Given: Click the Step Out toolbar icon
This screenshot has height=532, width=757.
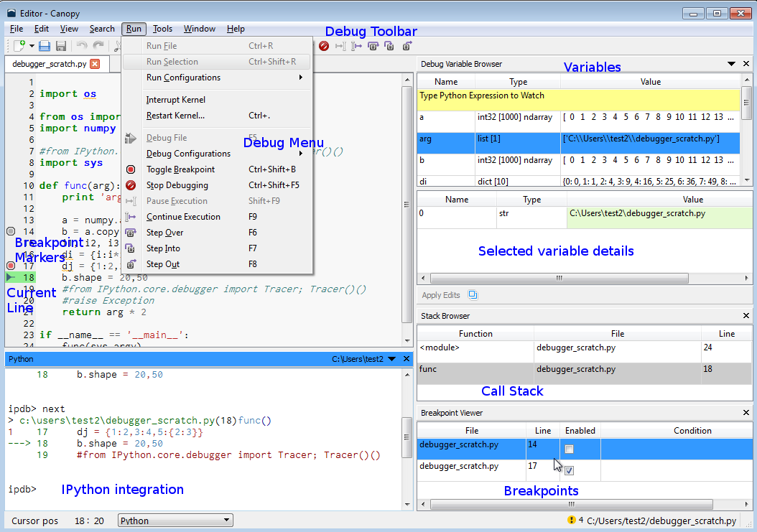Looking at the screenshot, I should pyautogui.click(x=407, y=46).
